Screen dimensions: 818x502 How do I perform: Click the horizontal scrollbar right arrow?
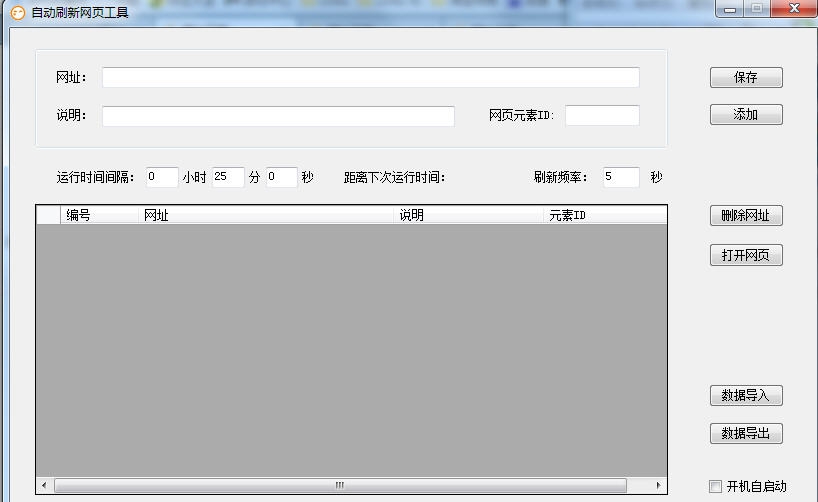click(x=658, y=485)
